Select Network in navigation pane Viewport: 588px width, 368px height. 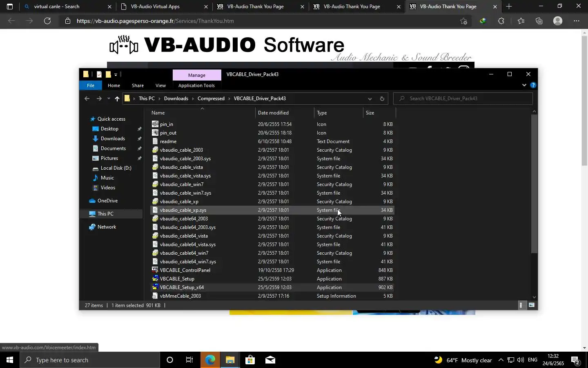point(107,227)
